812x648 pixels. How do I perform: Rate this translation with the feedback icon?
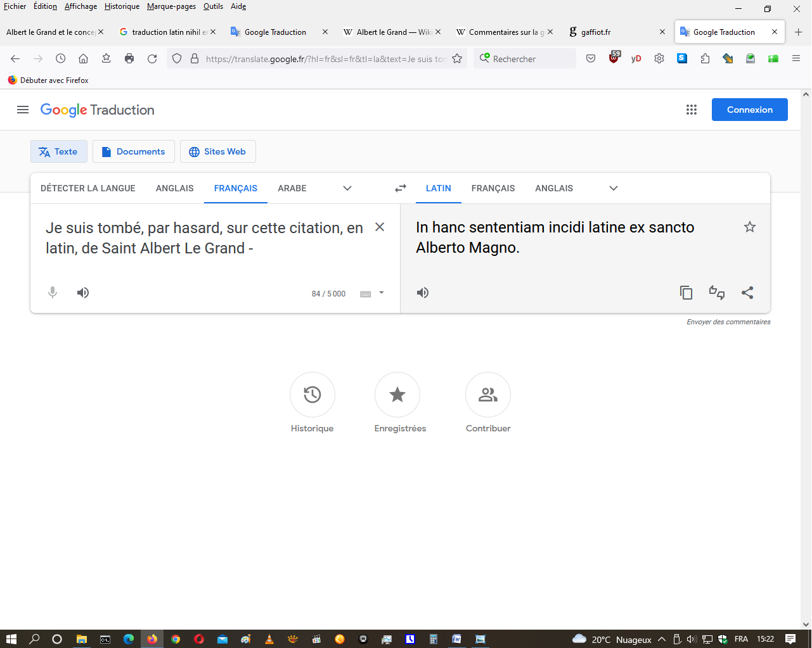(x=717, y=293)
